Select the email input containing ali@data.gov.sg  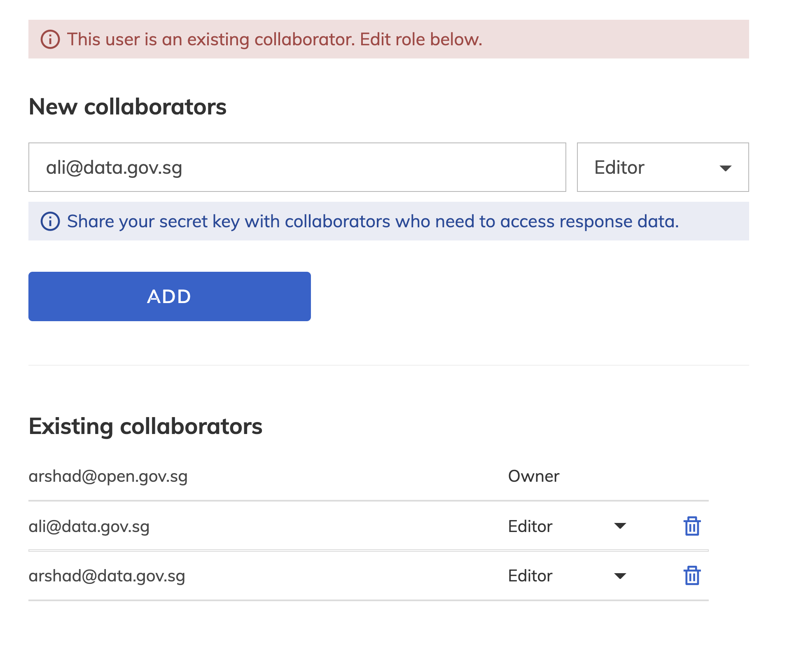point(297,167)
